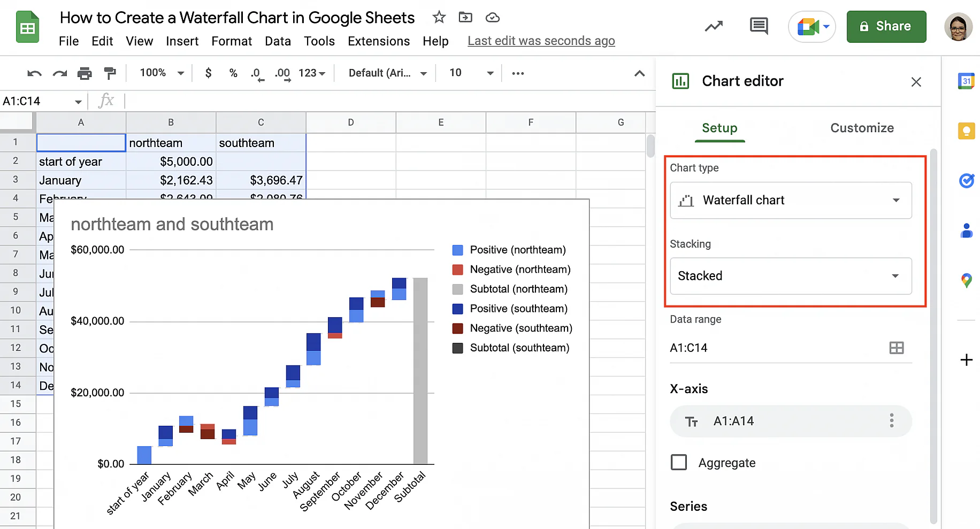
Task: Format as currency with dollar icon
Action: click(x=208, y=73)
